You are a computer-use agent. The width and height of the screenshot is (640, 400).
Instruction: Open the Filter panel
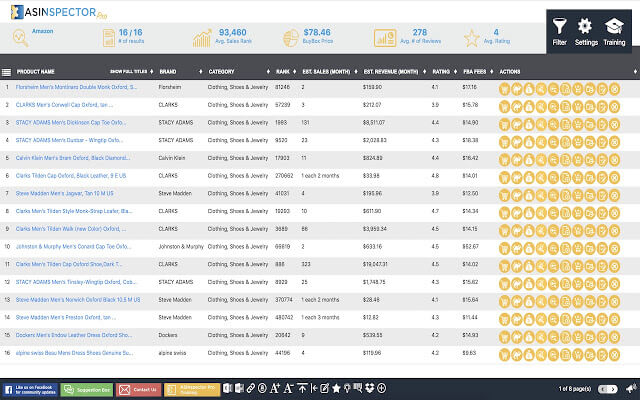[x=559, y=31]
